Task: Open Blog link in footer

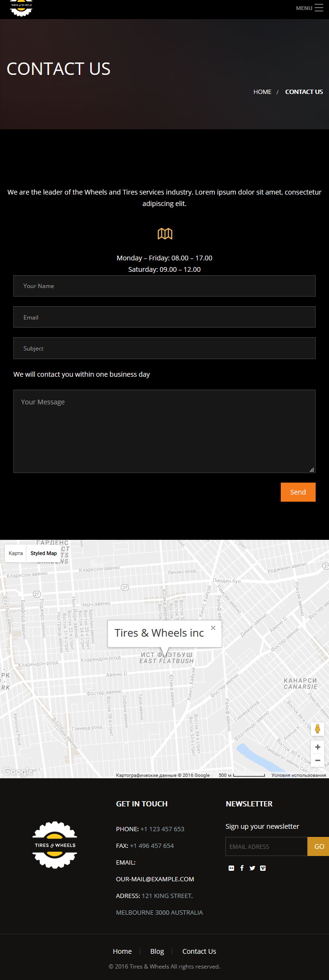Action: click(x=157, y=951)
